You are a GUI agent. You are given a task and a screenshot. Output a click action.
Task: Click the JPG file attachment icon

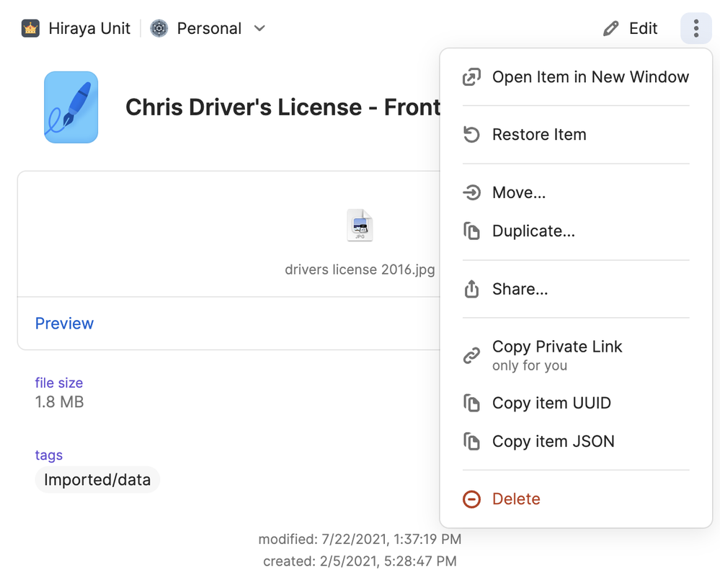[x=360, y=226]
